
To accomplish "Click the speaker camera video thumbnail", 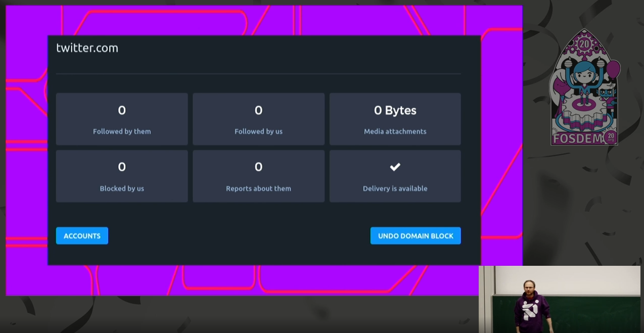I will point(560,299).
